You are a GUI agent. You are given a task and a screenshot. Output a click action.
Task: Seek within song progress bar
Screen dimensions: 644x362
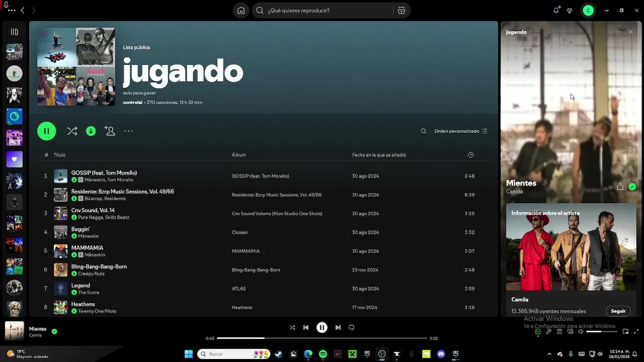(322, 338)
